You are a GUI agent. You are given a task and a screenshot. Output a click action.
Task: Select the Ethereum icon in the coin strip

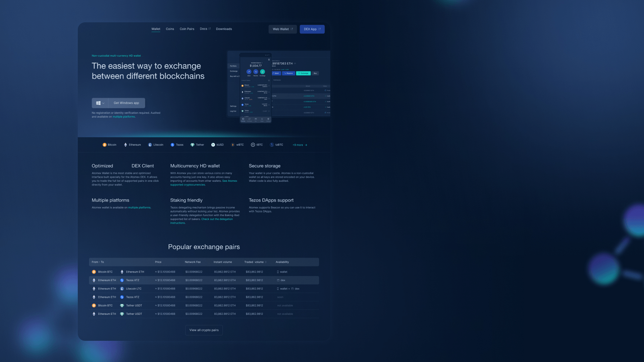(x=125, y=145)
